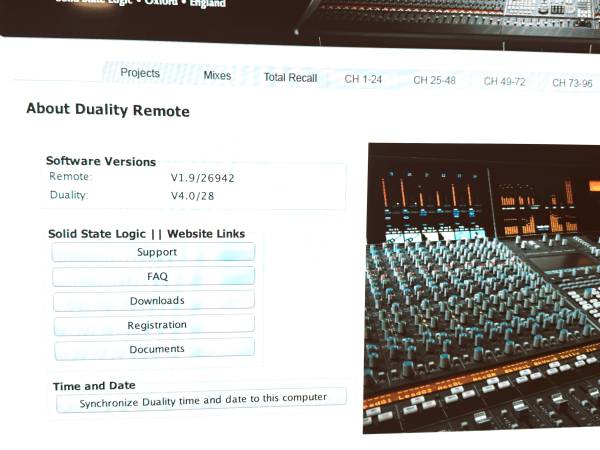600x450 pixels.
Task: Select the Duality version value V4.0/28
Action: [x=192, y=196]
